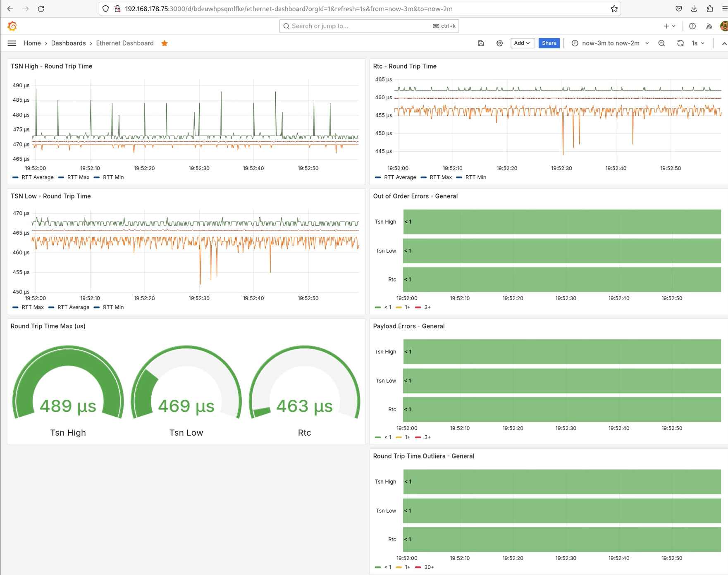Open the help question mark icon
The width and height of the screenshot is (728, 575).
click(x=692, y=26)
